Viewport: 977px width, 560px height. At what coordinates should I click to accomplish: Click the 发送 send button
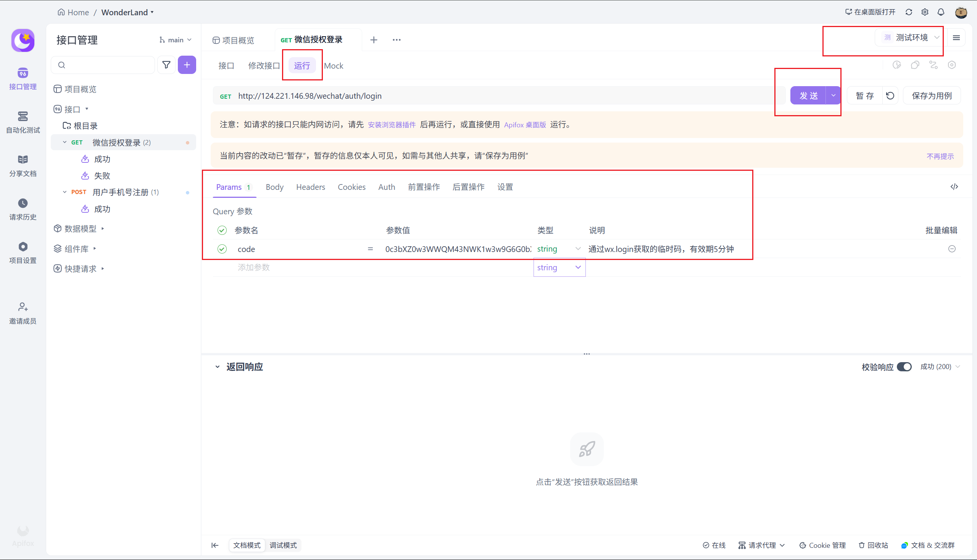point(808,96)
